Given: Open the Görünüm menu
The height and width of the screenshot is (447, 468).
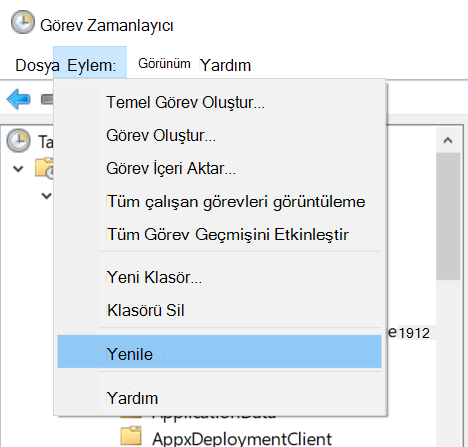Looking at the screenshot, I should click(164, 63).
